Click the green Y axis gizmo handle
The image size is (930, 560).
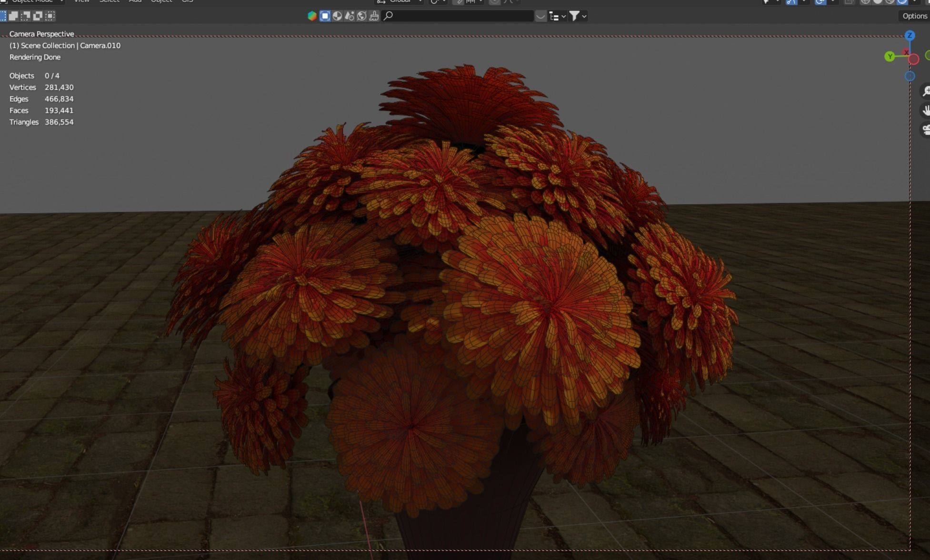(889, 57)
